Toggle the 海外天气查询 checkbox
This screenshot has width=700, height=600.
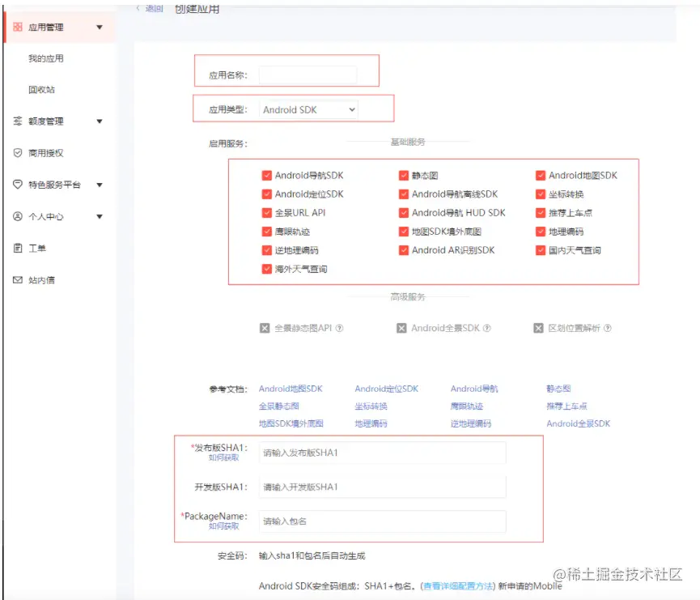pos(266,269)
